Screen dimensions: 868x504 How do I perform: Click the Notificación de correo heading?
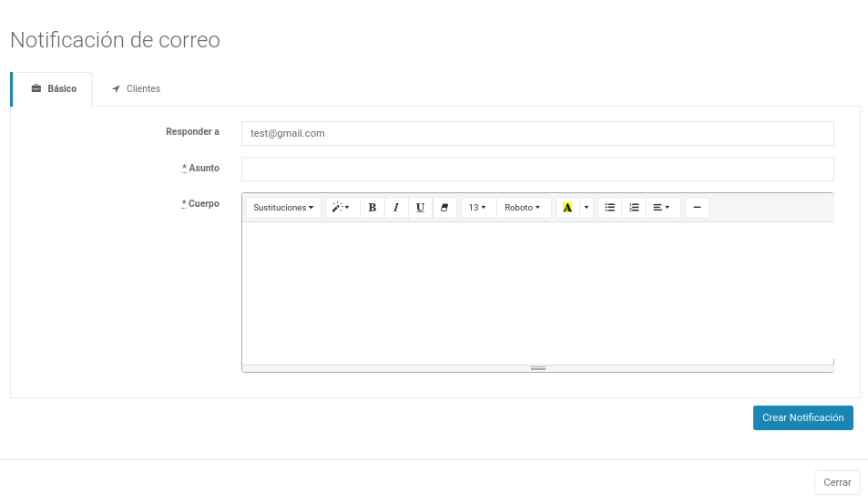115,40
